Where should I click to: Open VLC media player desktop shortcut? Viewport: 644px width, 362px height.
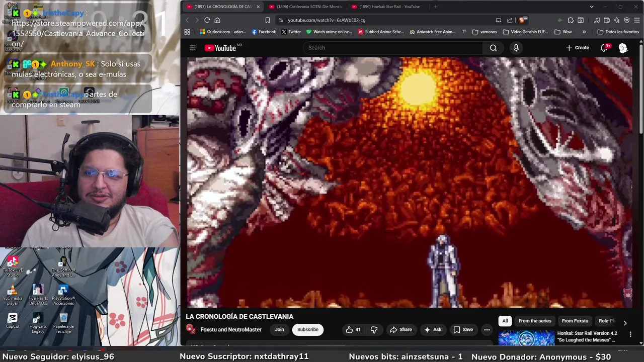pos(13,295)
